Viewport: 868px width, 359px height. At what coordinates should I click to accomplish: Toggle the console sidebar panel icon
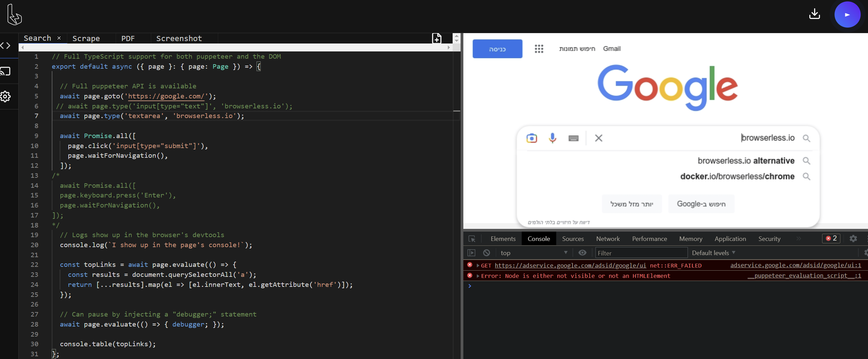coord(471,252)
